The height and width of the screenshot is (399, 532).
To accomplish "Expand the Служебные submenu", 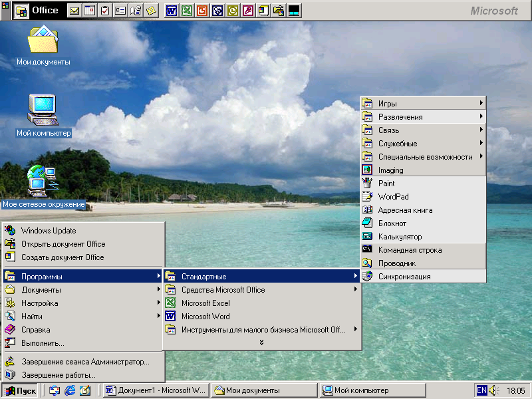I will [x=424, y=144].
